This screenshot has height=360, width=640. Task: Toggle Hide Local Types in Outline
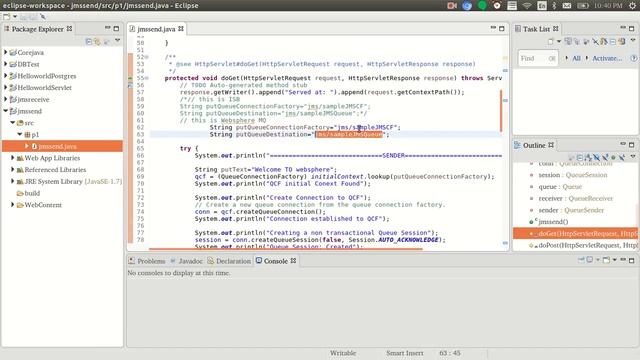(x=622, y=158)
